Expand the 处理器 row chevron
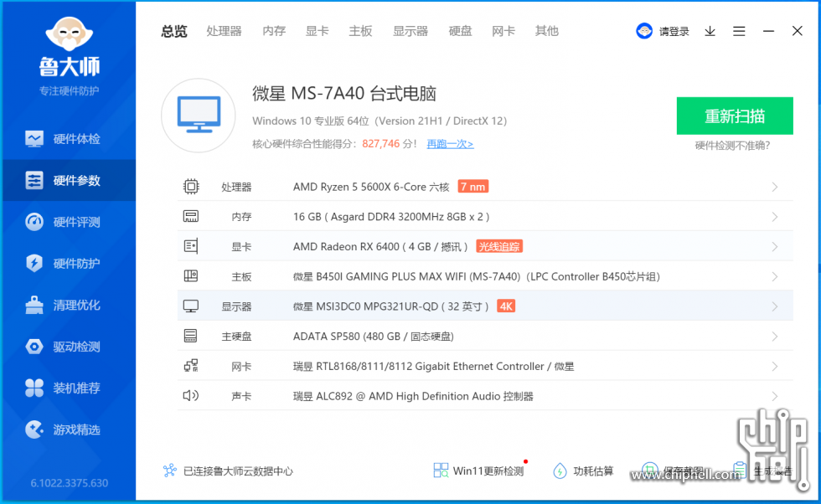This screenshot has width=821, height=504. [774, 187]
